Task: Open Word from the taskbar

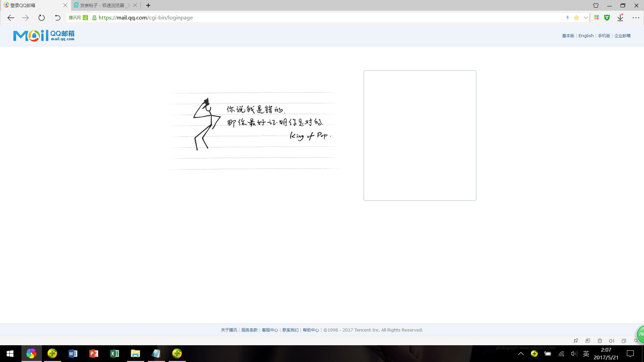Action: point(73,354)
